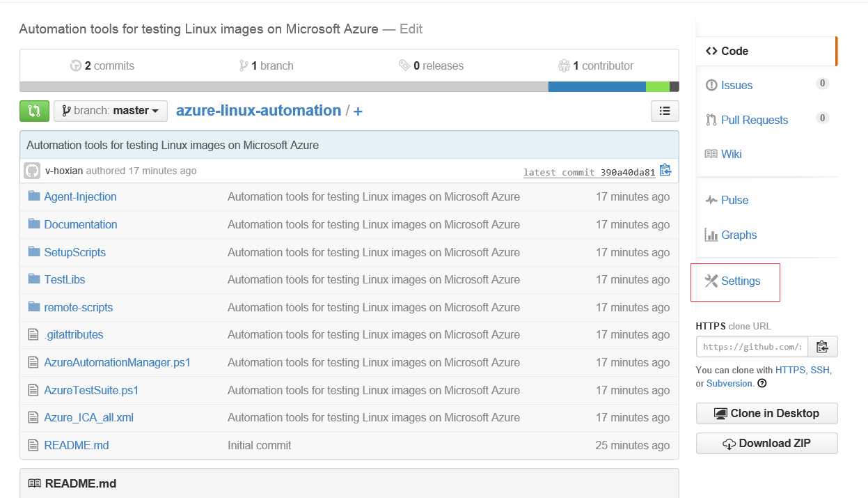868x498 pixels.
Task: Click the v-hoxian author name
Action: [64, 171]
